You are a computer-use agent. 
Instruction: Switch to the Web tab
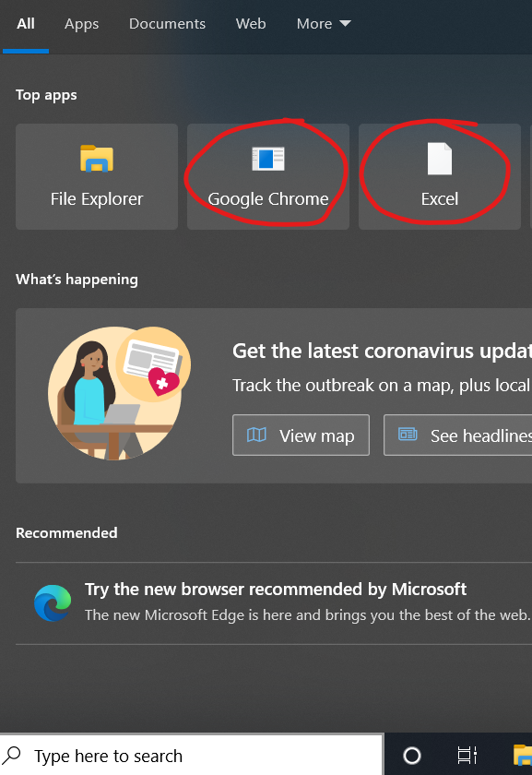coord(251,24)
